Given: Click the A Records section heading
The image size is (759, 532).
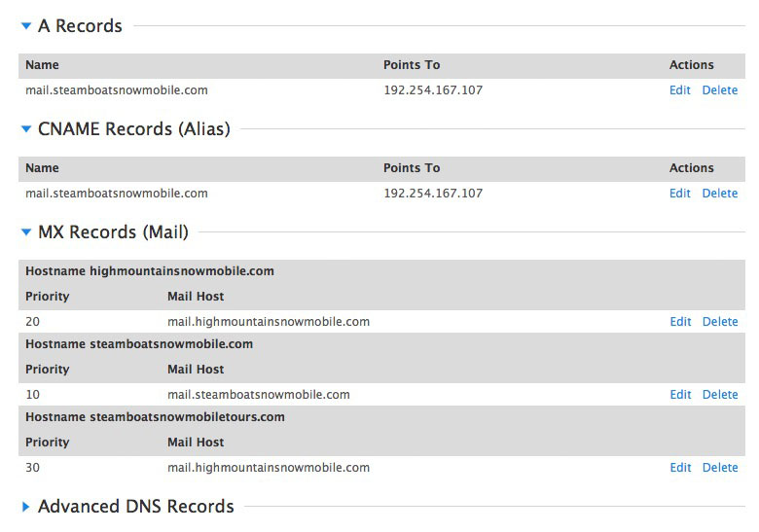Looking at the screenshot, I should (x=80, y=26).
